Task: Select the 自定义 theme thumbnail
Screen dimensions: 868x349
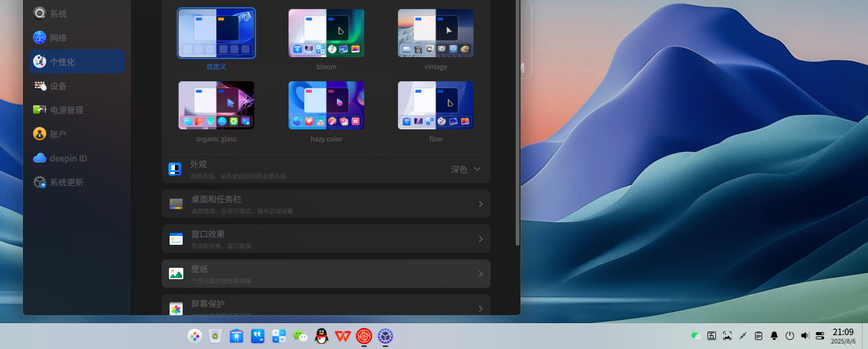Action: click(216, 33)
